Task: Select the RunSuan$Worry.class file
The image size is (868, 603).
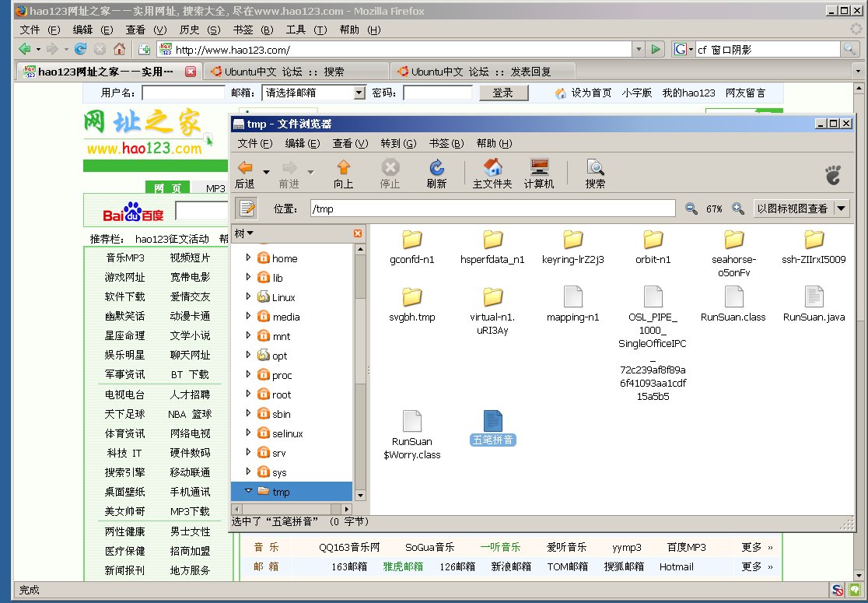Action: (412, 421)
